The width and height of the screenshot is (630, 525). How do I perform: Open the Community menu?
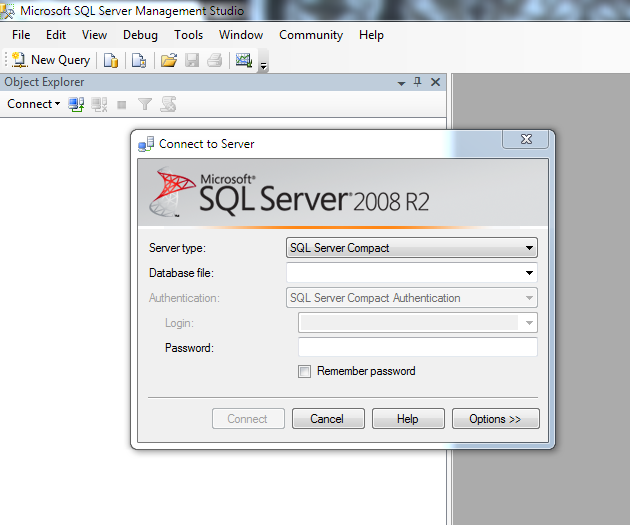tap(311, 35)
